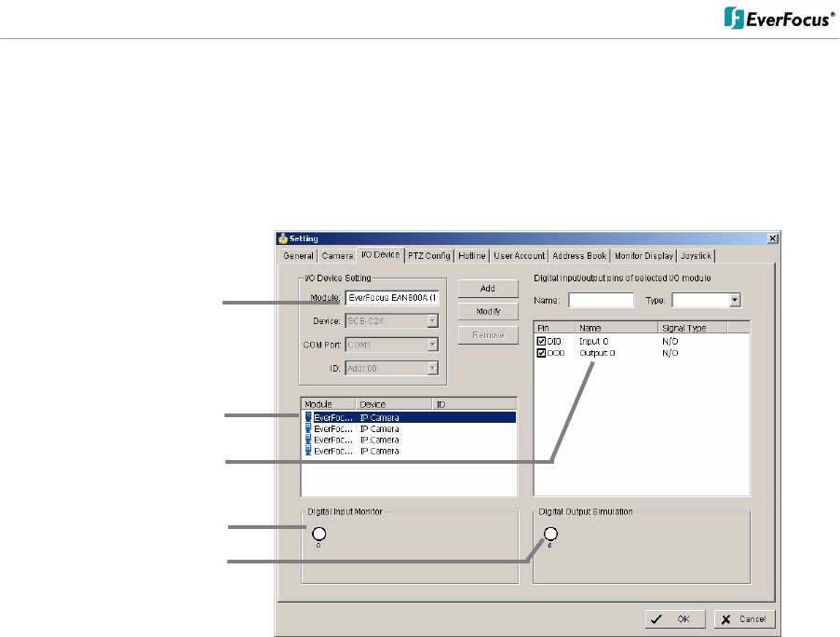Click the Module column header
This screenshot has width=840, height=637.
[329, 404]
